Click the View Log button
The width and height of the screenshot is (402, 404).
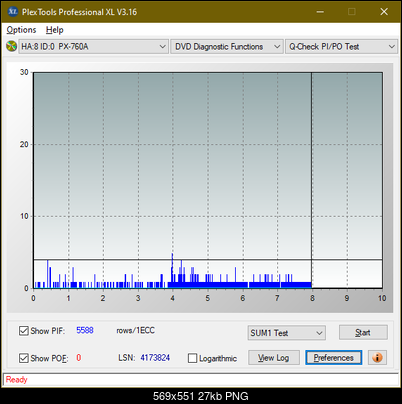[274, 358]
